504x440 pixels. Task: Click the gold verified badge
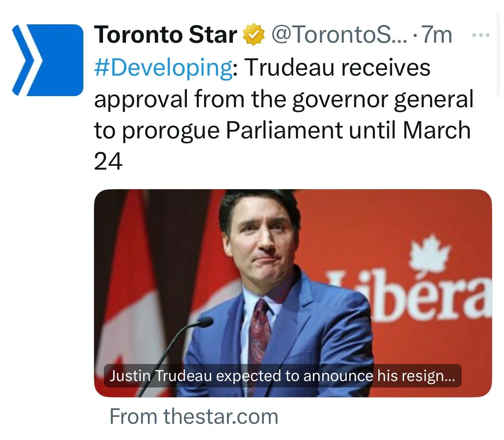tap(253, 35)
